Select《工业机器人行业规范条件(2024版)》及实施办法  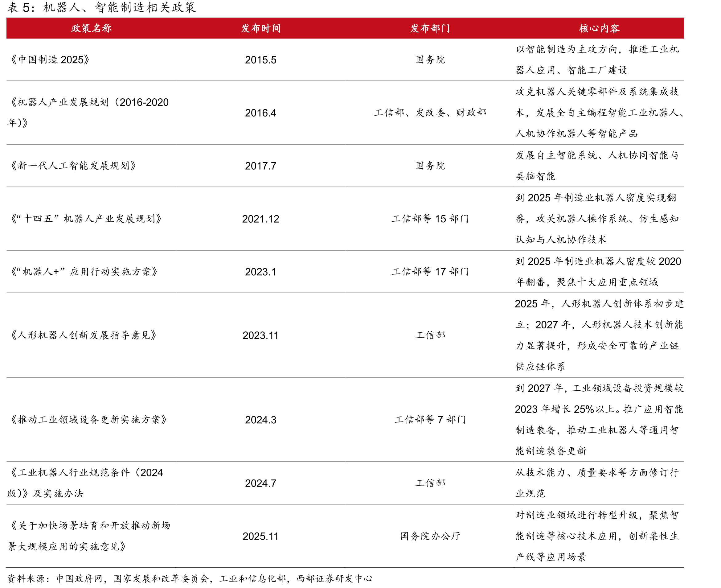pyautogui.click(x=85, y=483)
